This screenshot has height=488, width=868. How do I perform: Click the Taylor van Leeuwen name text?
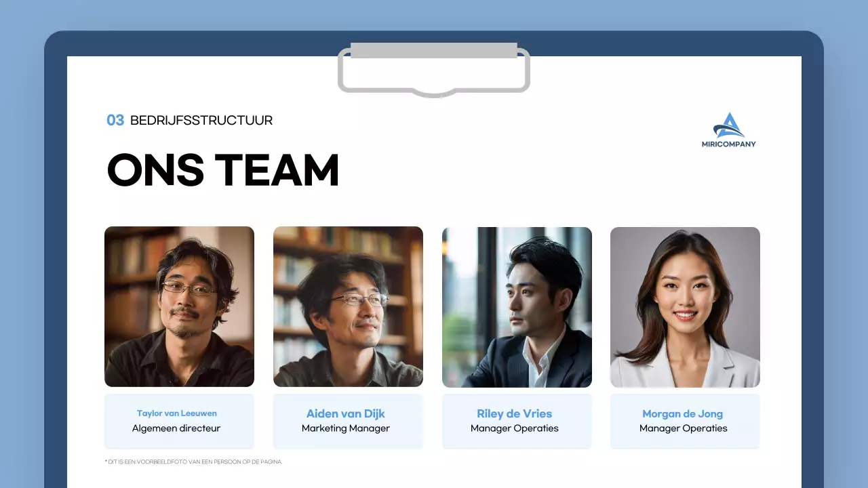click(177, 413)
